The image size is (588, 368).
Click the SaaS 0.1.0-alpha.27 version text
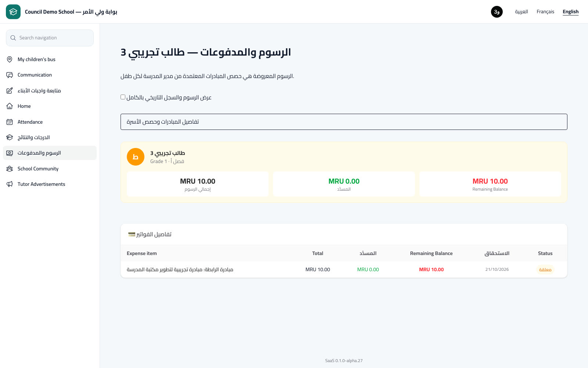(x=344, y=361)
